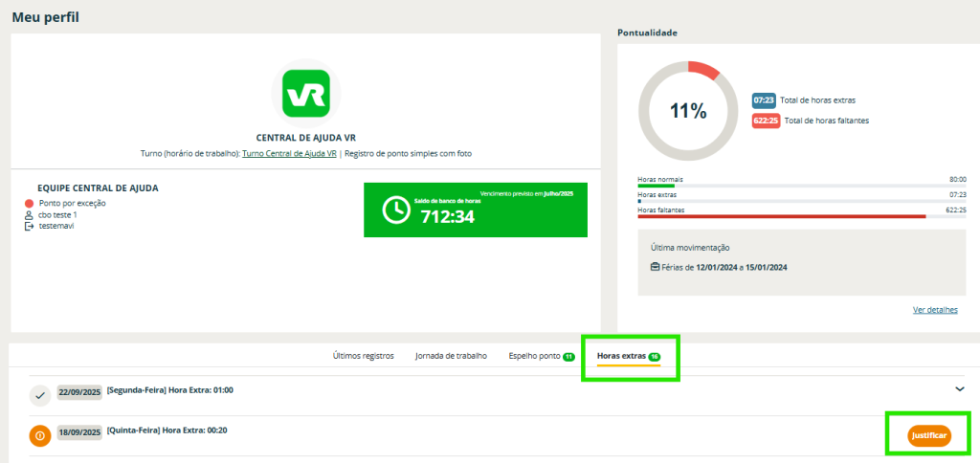Open the Espelho ponto tab
Screen dimensions: 980x463
[x=535, y=356]
